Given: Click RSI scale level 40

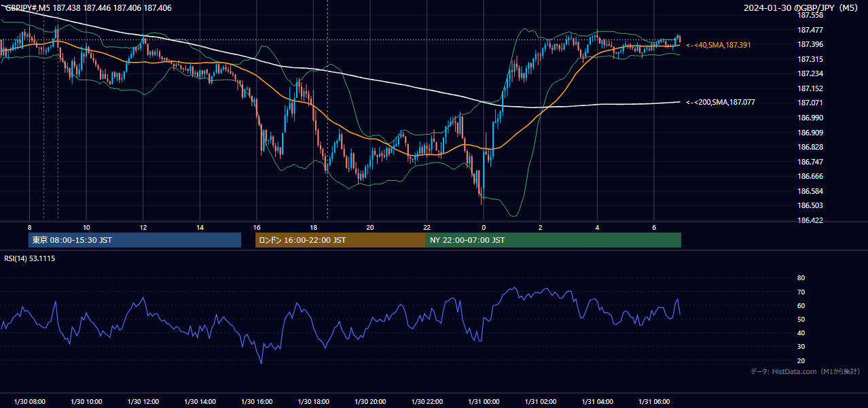Looking at the screenshot, I should click(x=801, y=333).
